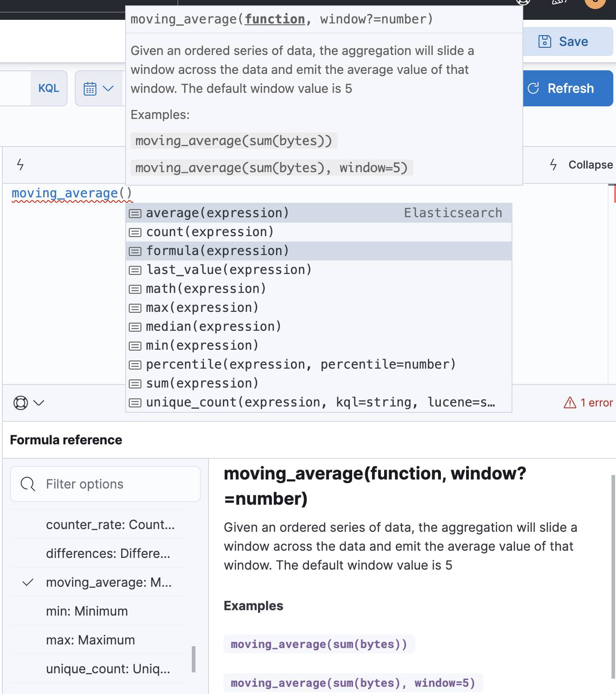Viewport: 616px width, 694px height.
Task: Switch query language via KQL button
Action: [49, 88]
